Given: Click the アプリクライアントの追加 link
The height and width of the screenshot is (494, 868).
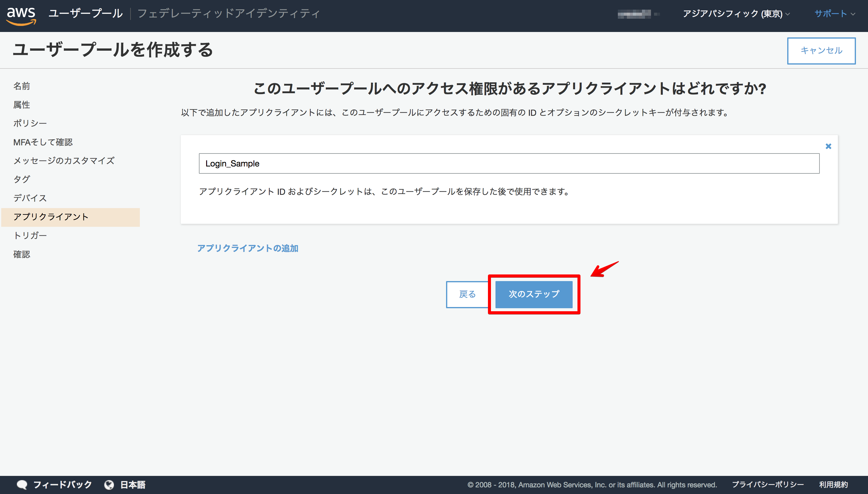Looking at the screenshot, I should [x=248, y=249].
